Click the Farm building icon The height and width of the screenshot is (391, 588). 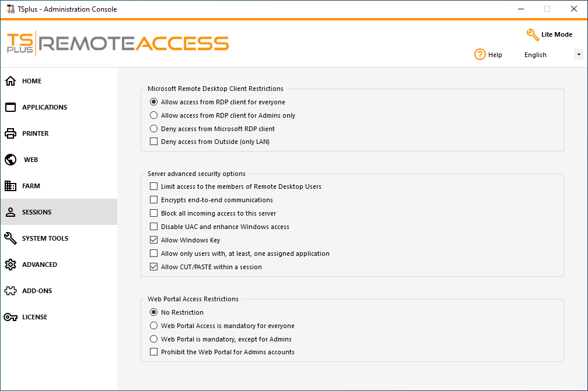(x=10, y=186)
